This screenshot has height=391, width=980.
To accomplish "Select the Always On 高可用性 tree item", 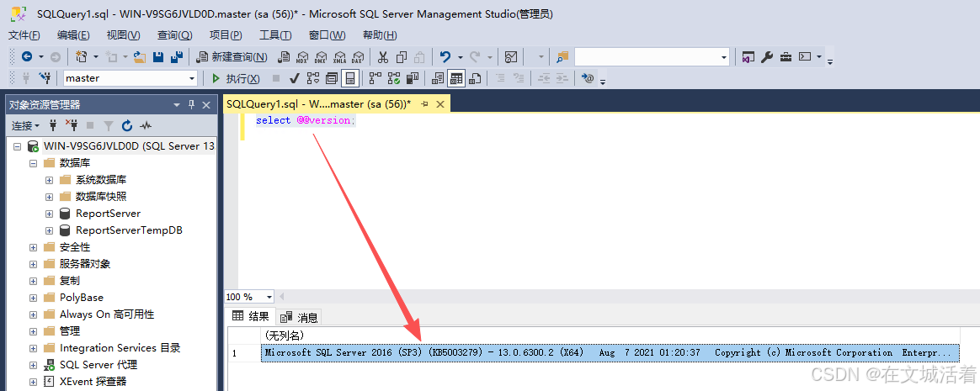I will click(x=107, y=314).
